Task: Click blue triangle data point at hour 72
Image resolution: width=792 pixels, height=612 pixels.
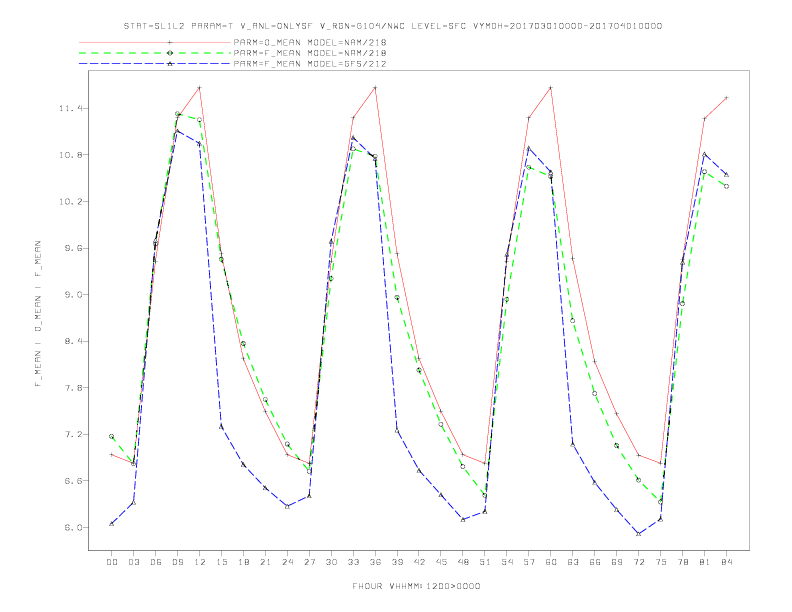Action: tap(638, 534)
